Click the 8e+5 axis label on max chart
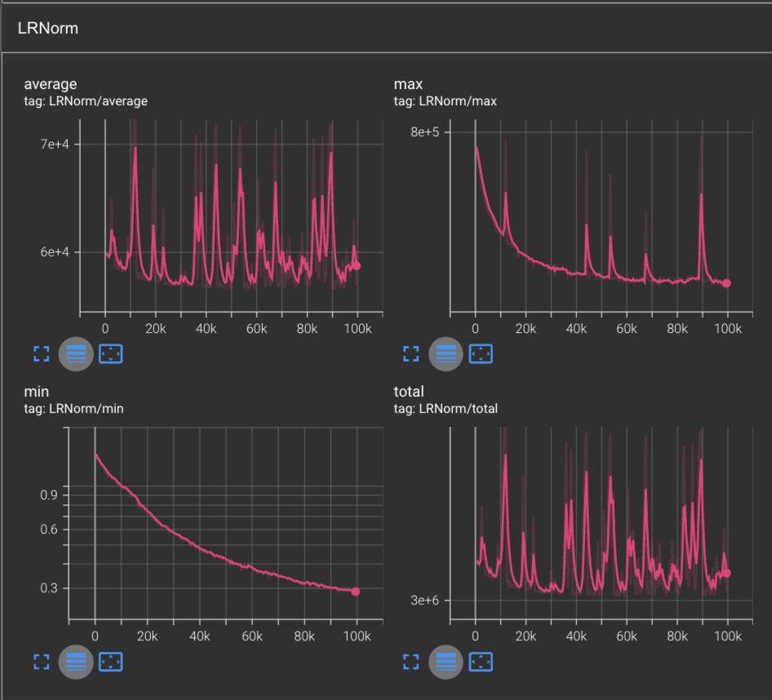The width and height of the screenshot is (772, 700). (x=425, y=132)
